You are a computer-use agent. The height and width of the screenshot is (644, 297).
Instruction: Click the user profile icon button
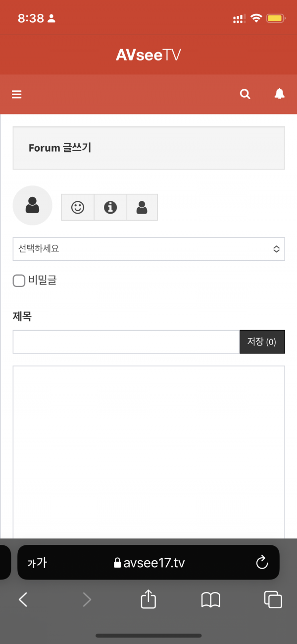coord(142,207)
